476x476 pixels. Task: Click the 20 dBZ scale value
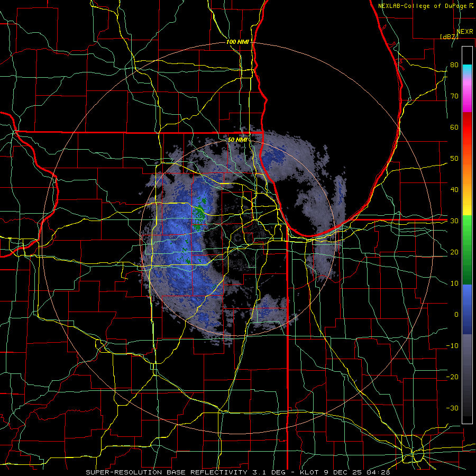click(454, 252)
